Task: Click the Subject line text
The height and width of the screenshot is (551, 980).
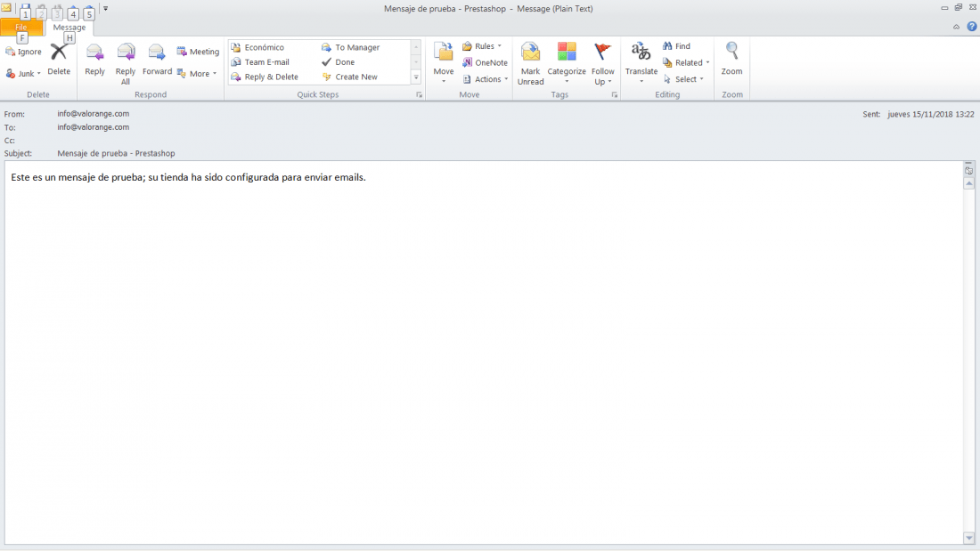Action: pos(116,153)
